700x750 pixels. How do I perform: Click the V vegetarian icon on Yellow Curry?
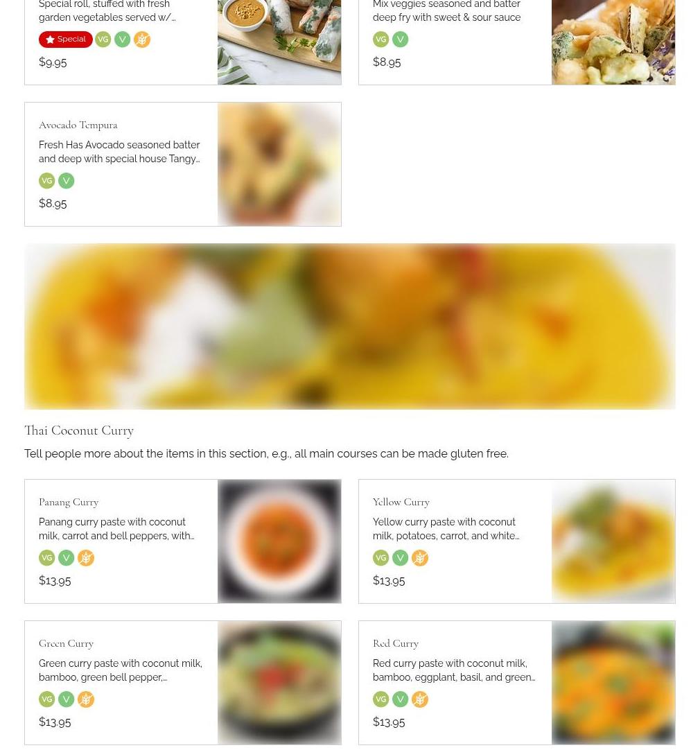pos(400,558)
